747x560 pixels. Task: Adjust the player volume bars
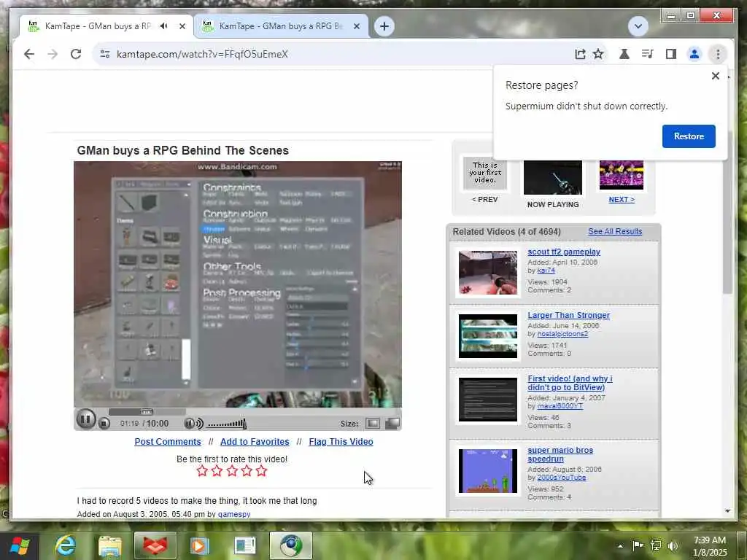point(226,424)
